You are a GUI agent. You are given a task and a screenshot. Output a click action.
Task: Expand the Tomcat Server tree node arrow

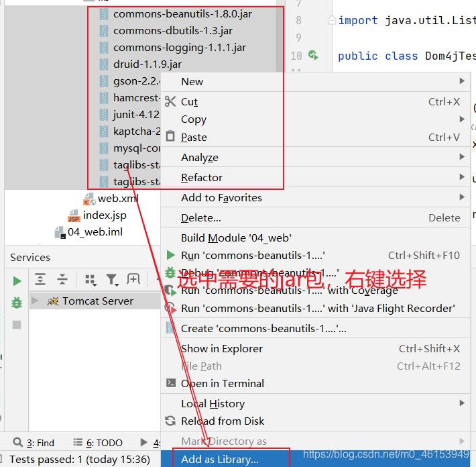point(36,301)
